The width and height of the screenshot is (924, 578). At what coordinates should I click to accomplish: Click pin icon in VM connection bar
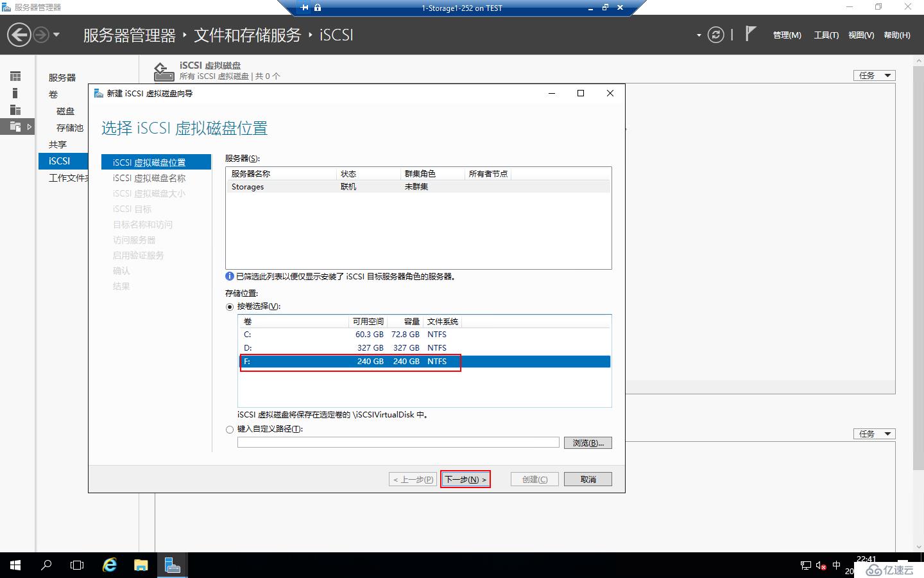pos(304,8)
